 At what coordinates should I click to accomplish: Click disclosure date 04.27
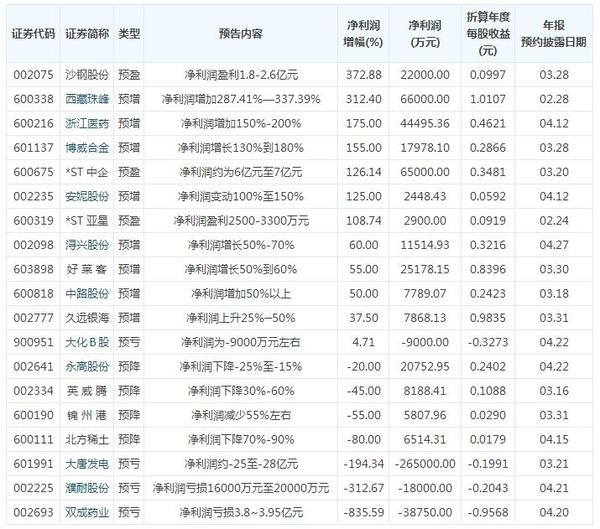click(x=554, y=245)
